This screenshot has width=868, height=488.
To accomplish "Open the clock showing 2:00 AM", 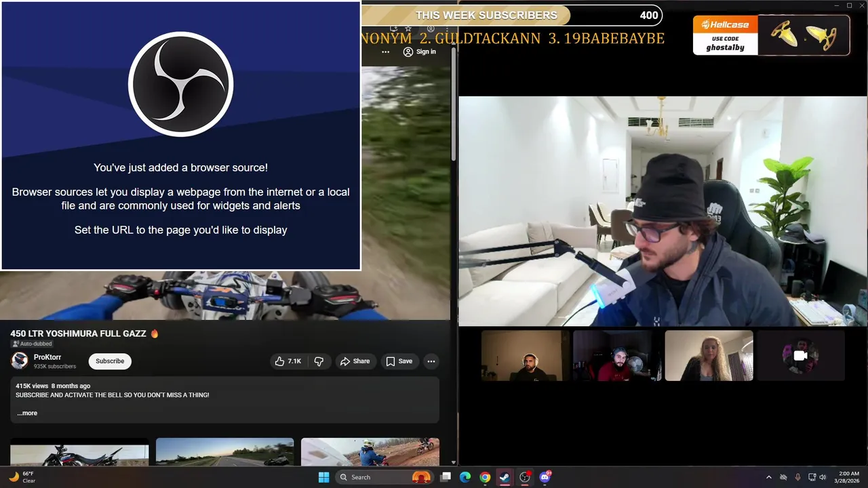I will (848, 477).
